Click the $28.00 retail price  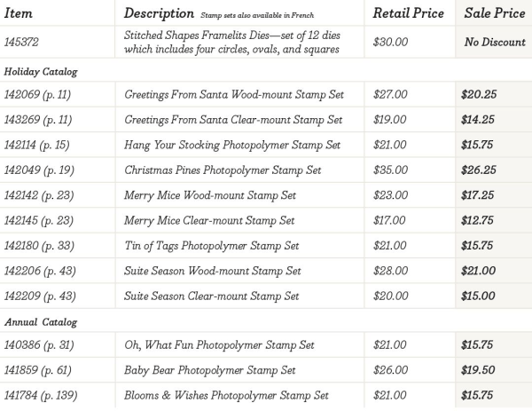(391, 270)
